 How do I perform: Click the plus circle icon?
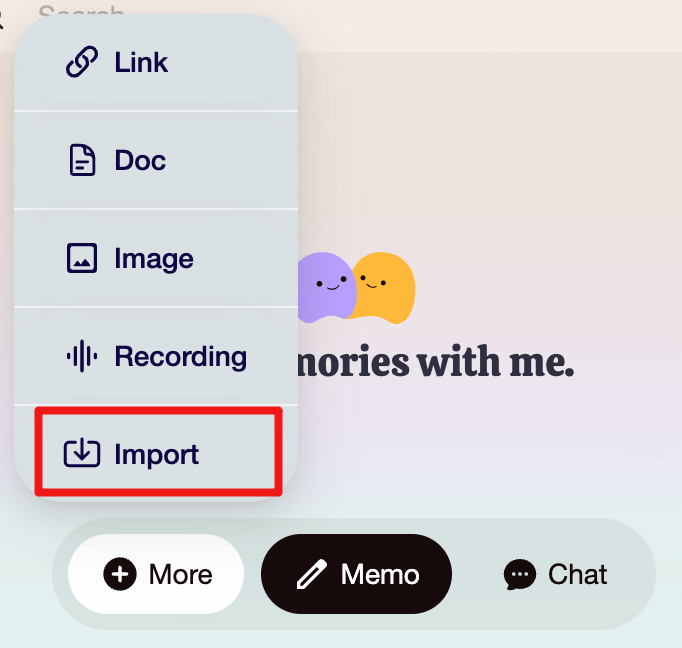click(120, 574)
